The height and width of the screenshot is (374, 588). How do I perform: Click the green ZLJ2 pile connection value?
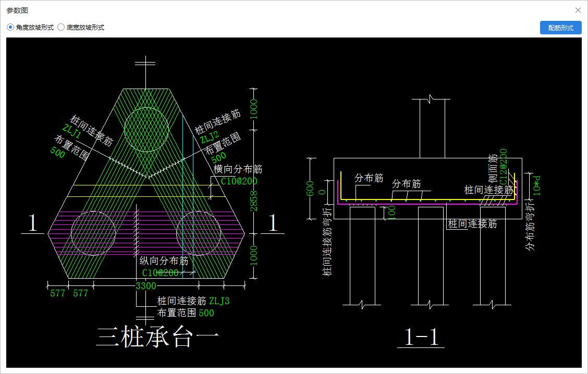pos(209,138)
